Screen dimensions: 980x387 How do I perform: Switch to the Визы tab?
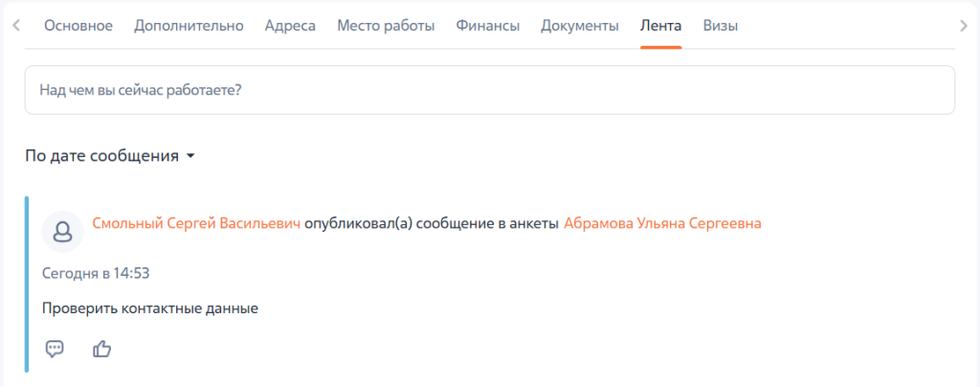point(720,26)
